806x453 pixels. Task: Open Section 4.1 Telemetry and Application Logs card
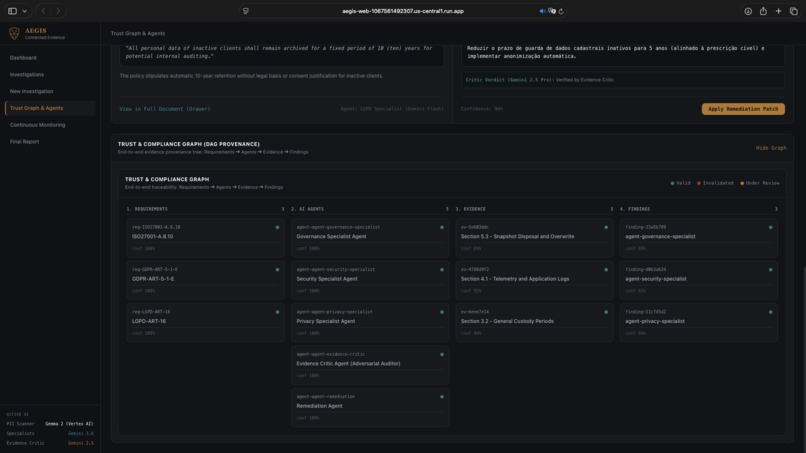click(x=535, y=281)
